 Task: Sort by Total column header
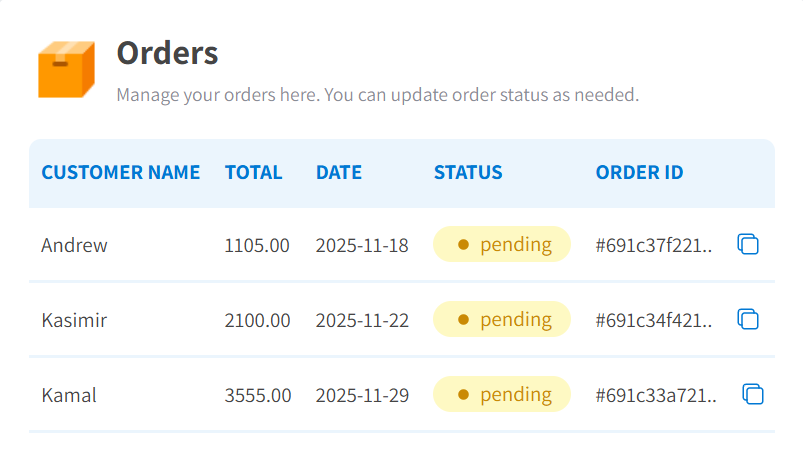(x=253, y=172)
